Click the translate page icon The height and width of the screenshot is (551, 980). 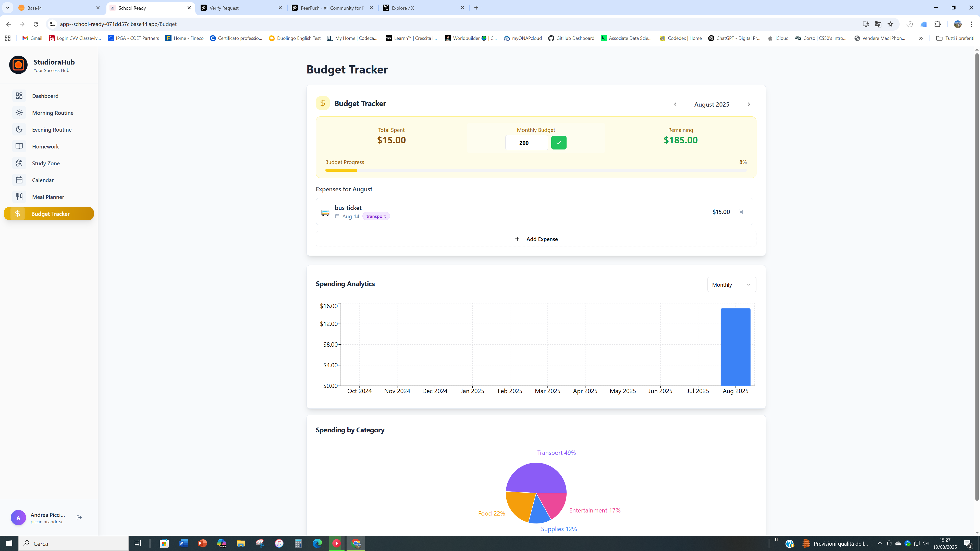pyautogui.click(x=878, y=24)
